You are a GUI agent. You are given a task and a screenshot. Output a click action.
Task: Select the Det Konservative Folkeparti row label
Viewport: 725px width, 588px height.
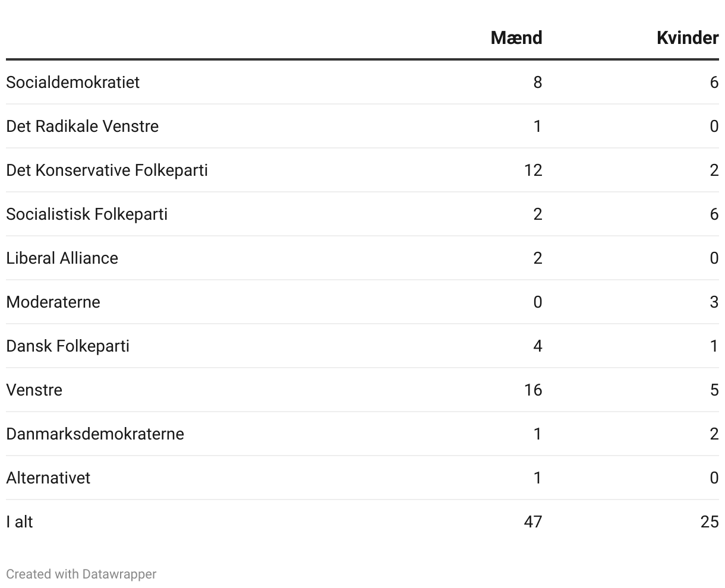(107, 170)
